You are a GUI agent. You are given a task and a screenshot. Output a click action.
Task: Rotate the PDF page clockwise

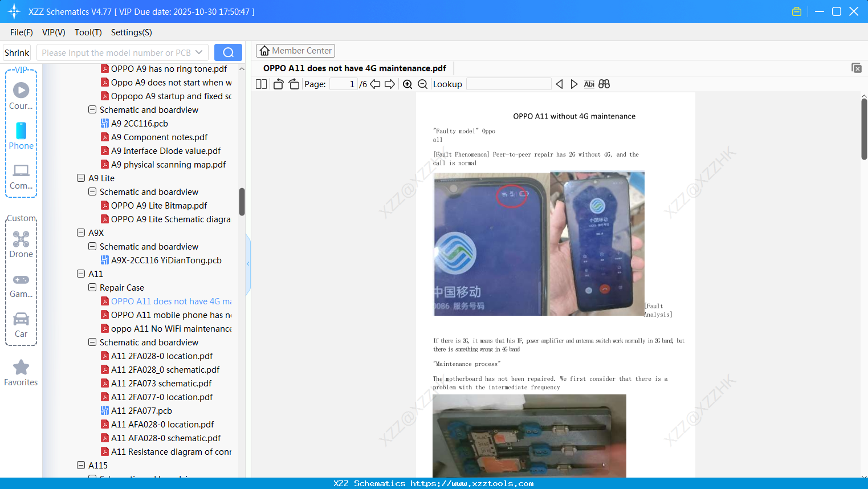pos(294,84)
